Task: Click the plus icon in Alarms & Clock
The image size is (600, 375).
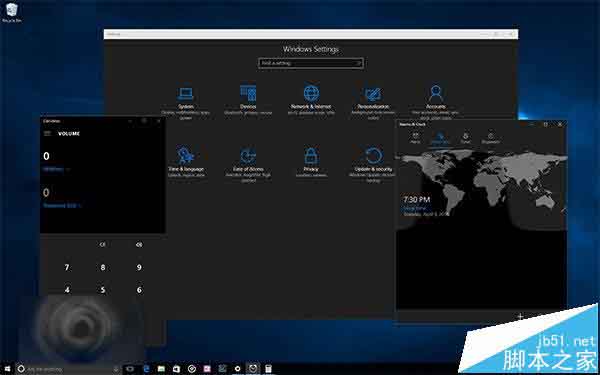Action: coord(520,316)
